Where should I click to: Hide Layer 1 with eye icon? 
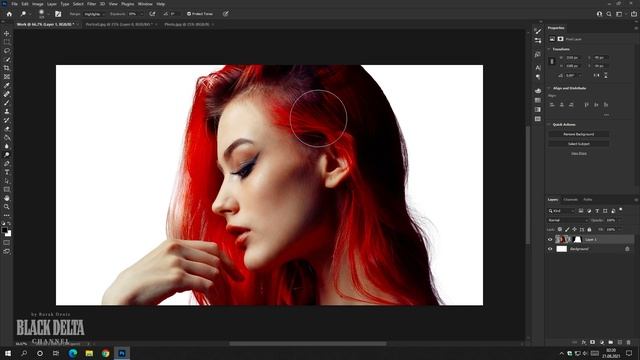550,240
